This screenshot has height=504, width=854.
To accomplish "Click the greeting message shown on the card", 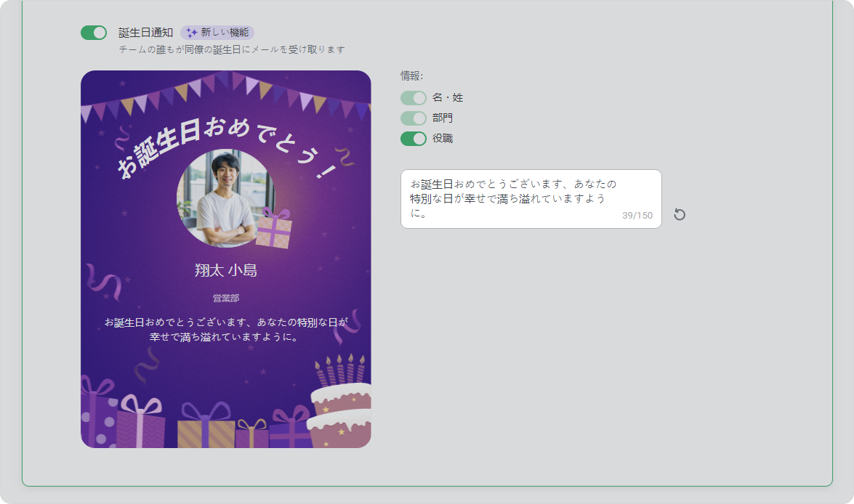I will tap(226, 330).
